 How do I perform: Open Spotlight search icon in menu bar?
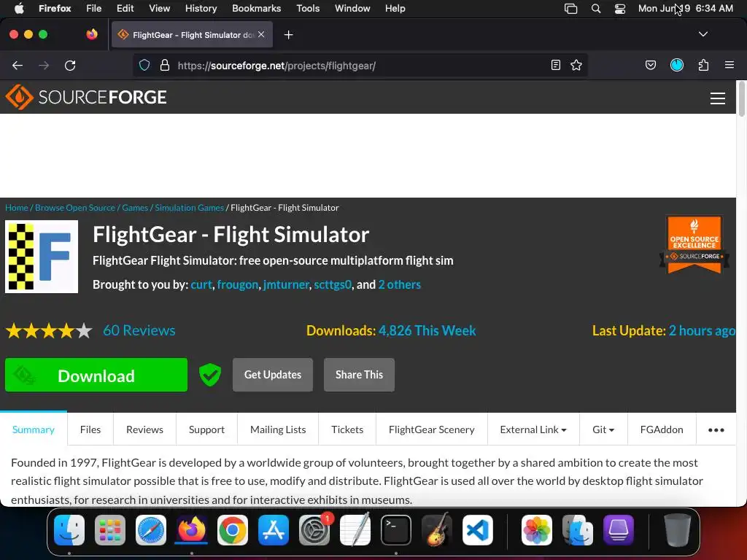[x=595, y=9]
